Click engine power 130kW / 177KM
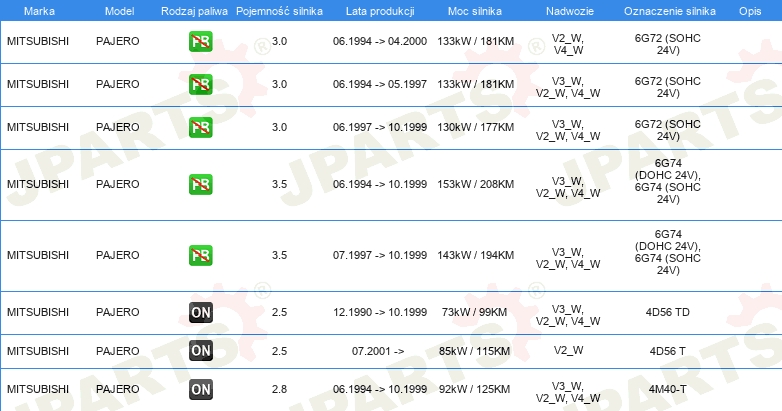The height and width of the screenshot is (411, 782). pos(476,127)
